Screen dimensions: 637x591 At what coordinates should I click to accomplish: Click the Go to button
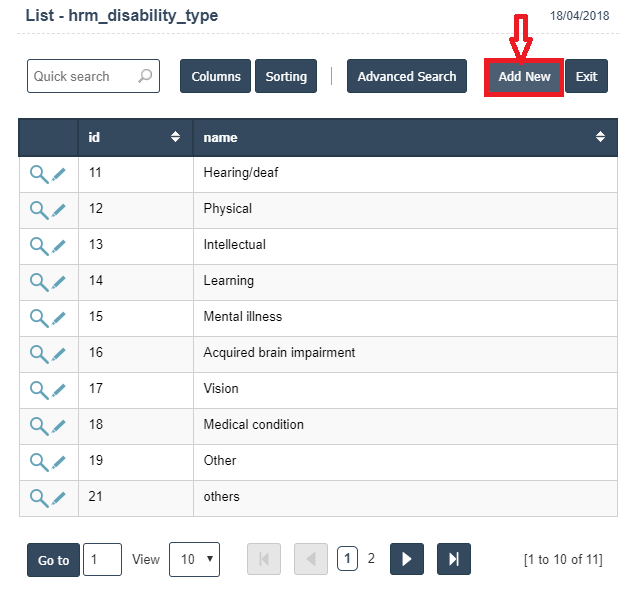(x=53, y=560)
